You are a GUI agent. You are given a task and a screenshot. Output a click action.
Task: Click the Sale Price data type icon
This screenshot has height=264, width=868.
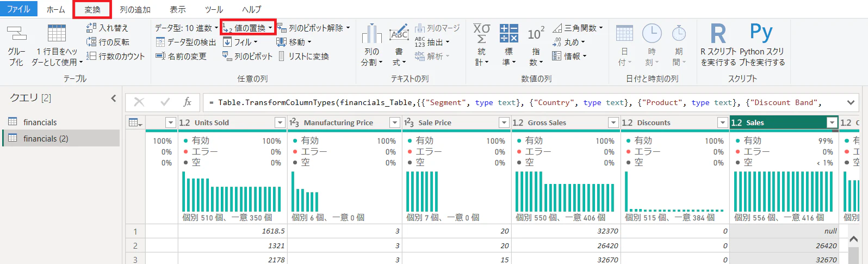click(x=409, y=122)
